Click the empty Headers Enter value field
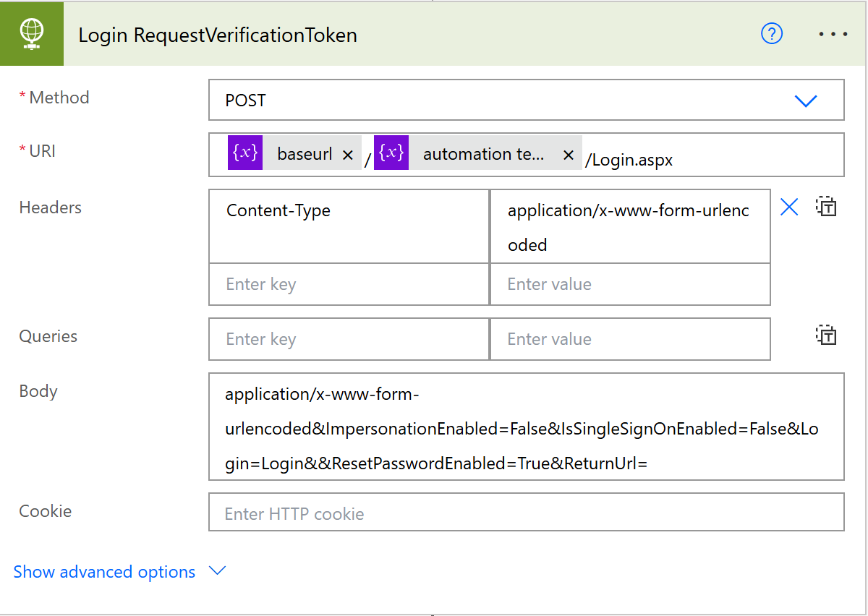The image size is (868, 616). tap(629, 284)
